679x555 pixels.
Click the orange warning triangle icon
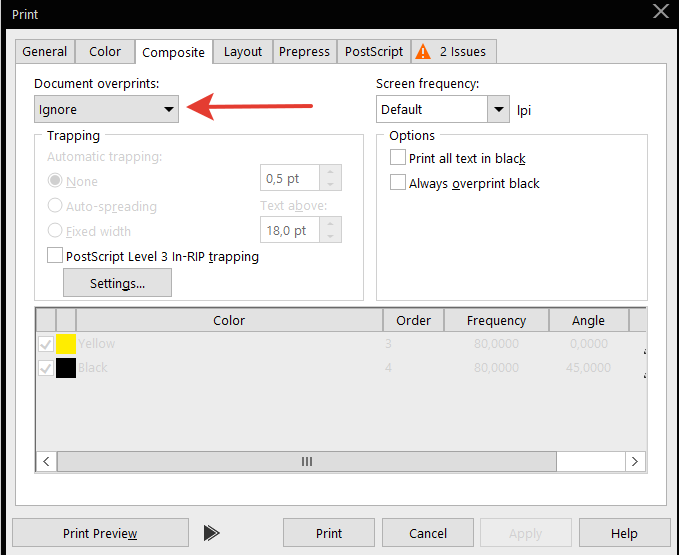click(x=423, y=52)
